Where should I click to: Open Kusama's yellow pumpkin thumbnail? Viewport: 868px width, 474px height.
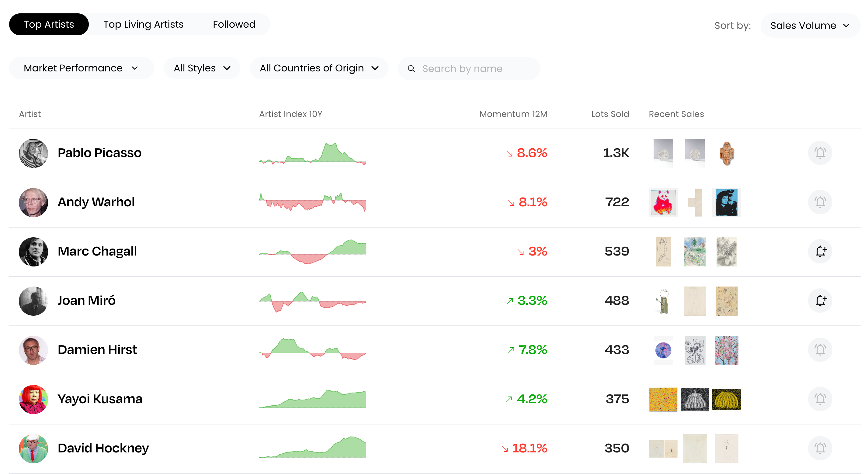pos(726,399)
